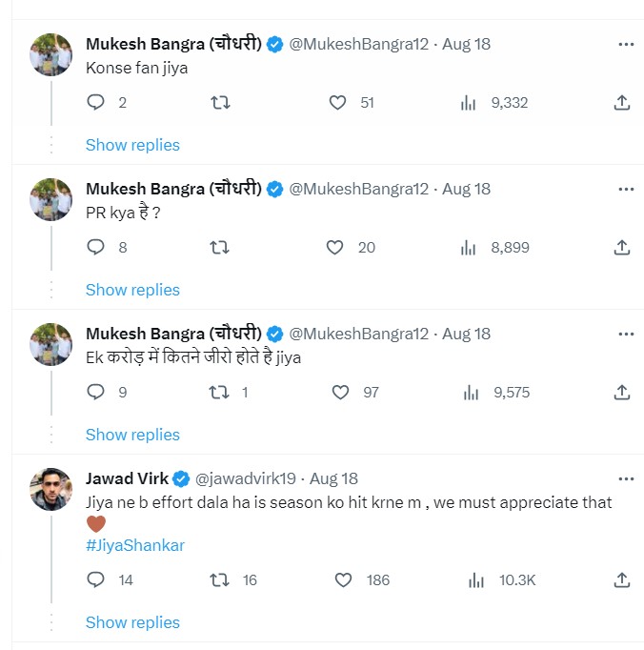644x650 pixels.
Task: View analytics on Jawad Virk's tweet
Action: point(476,579)
